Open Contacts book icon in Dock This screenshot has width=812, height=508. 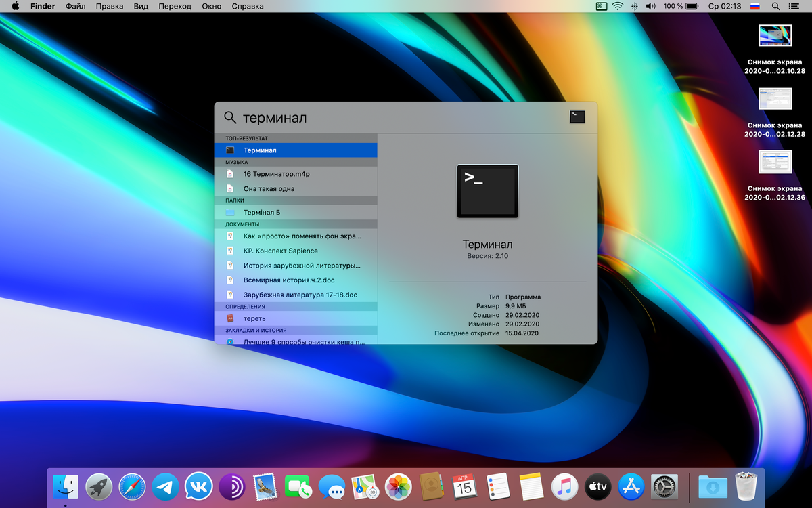tap(431, 486)
